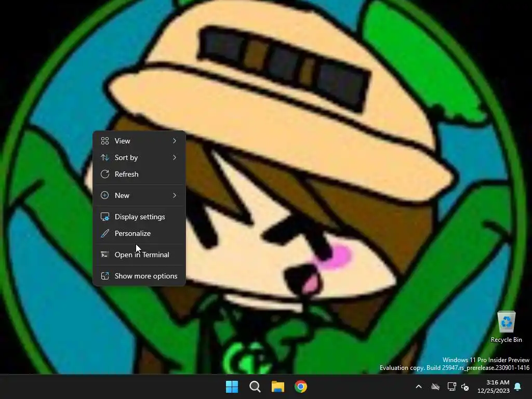Choose Refresh in the context menu
The width and height of the screenshot is (532, 399).
click(x=139, y=174)
